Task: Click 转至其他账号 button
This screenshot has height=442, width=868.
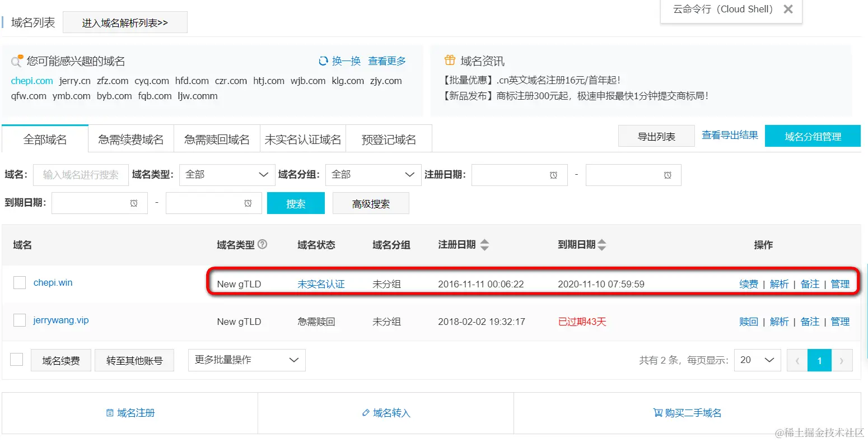Action: (x=134, y=360)
